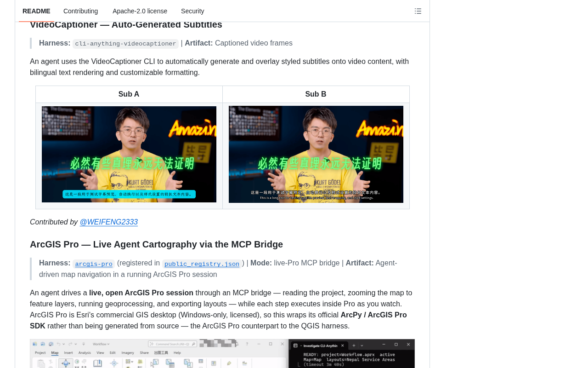Click the 'Contributed by' italic text
The width and height of the screenshot is (588, 368).
point(54,222)
